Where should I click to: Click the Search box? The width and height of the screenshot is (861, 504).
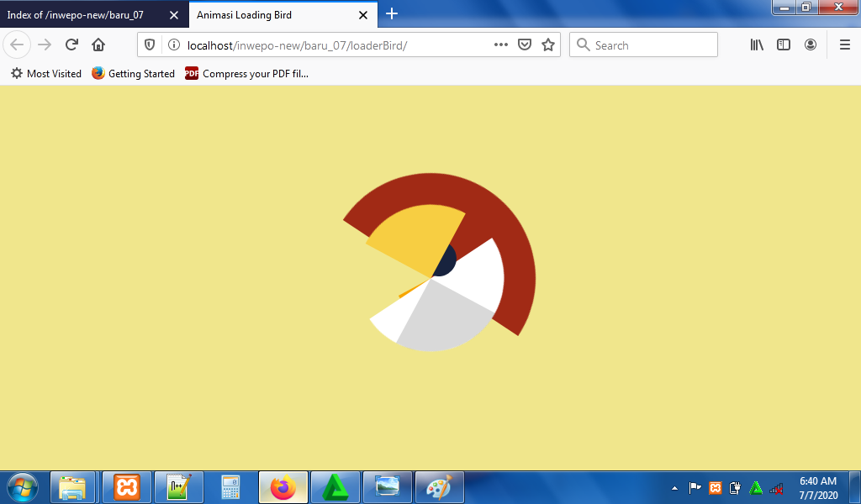coord(643,45)
